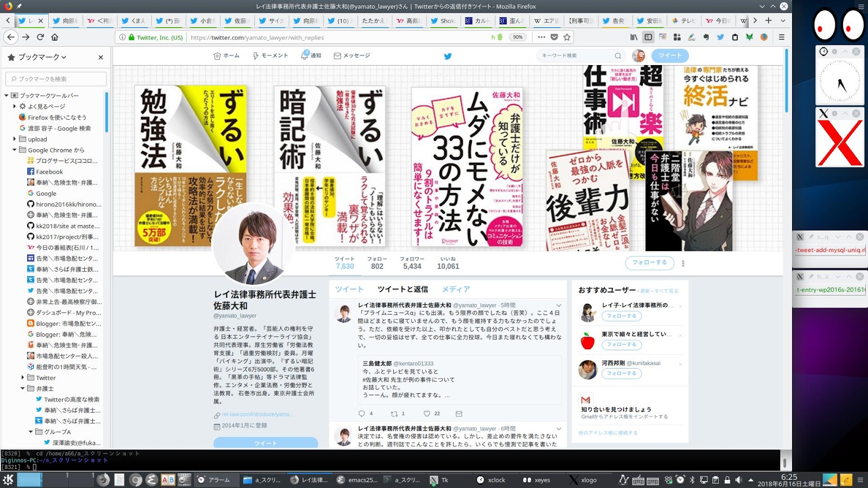Open the profile more-options vertical dots
Screen dimensions: 868x488
tap(683, 264)
